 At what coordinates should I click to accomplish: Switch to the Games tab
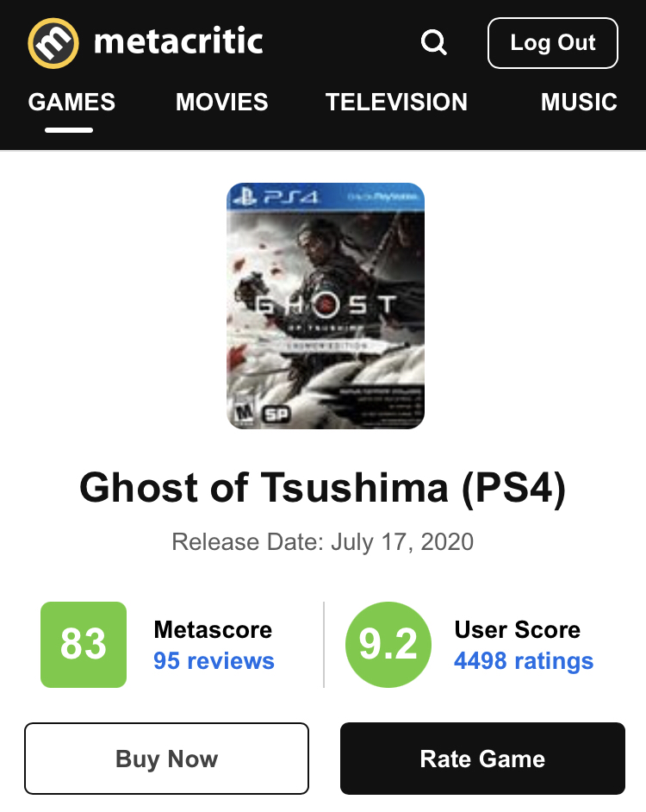71,102
